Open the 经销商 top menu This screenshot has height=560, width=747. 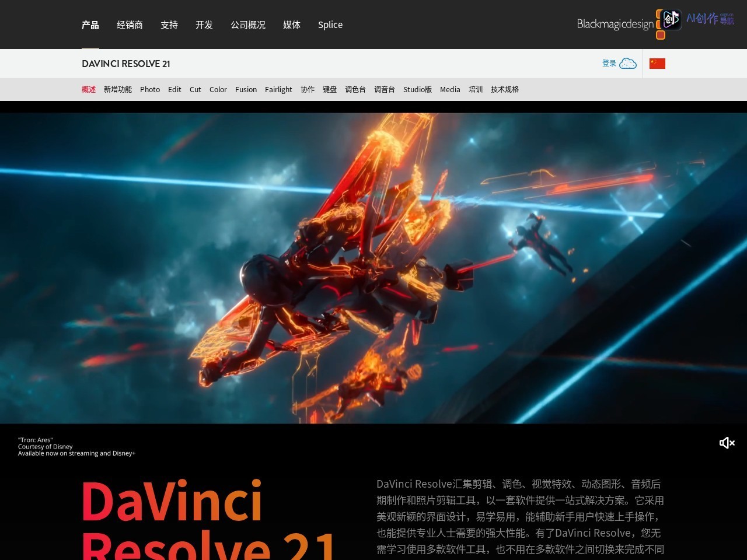tap(130, 24)
